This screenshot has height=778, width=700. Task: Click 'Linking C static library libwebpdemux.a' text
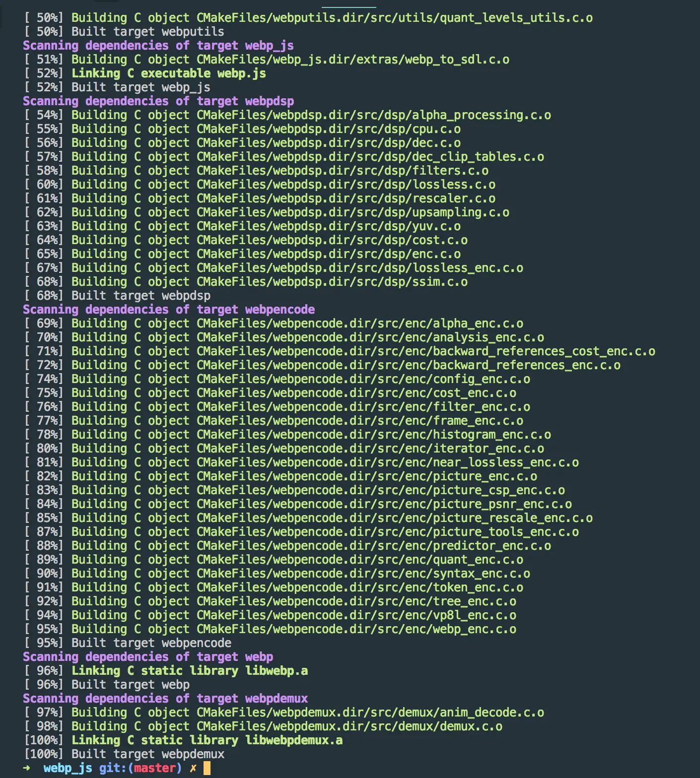pyautogui.click(x=207, y=740)
